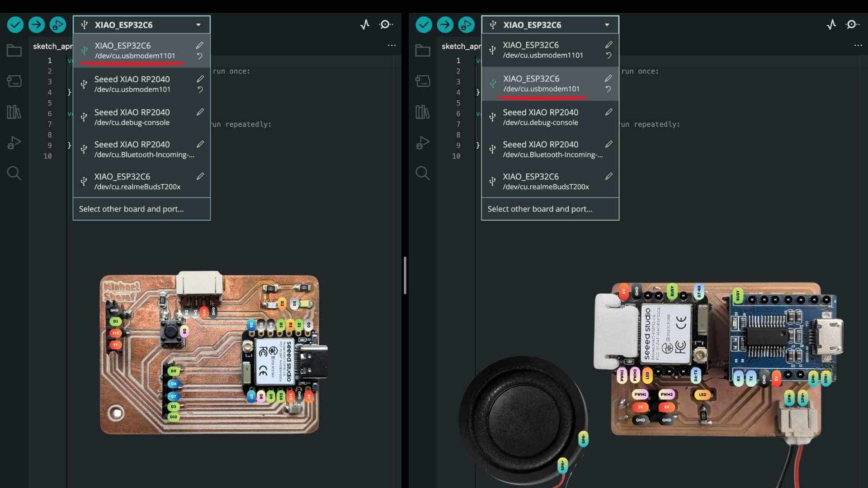
Task: Choose Seeed XIAO RP2040 debug-console in left list
Action: pyautogui.click(x=132, y=117)
